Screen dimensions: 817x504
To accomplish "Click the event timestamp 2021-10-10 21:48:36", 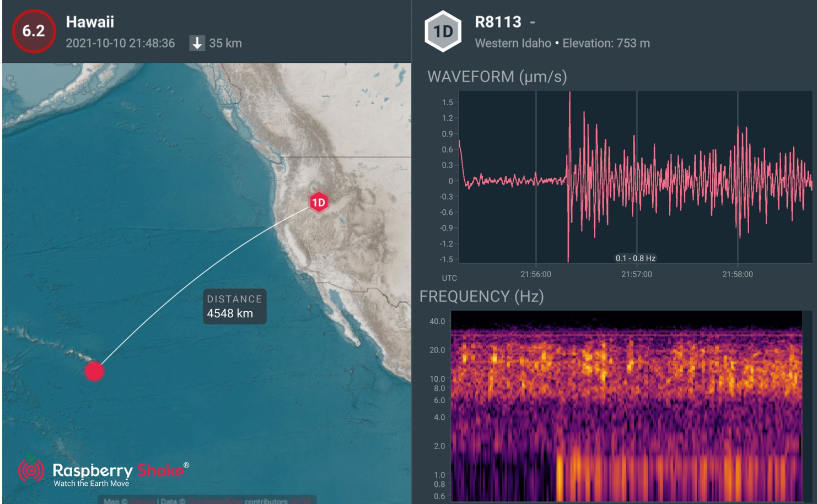I will [120, 44].
